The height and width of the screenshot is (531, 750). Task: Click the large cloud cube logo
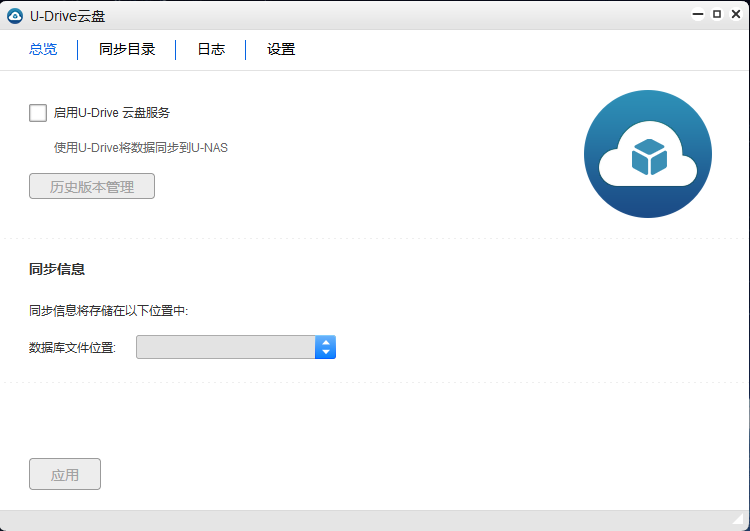(x=648, y=154)
